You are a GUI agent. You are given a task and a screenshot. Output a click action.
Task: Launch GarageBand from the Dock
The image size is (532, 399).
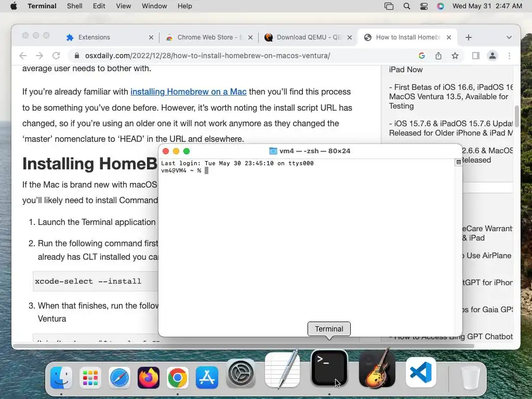[x=377, y=369]
